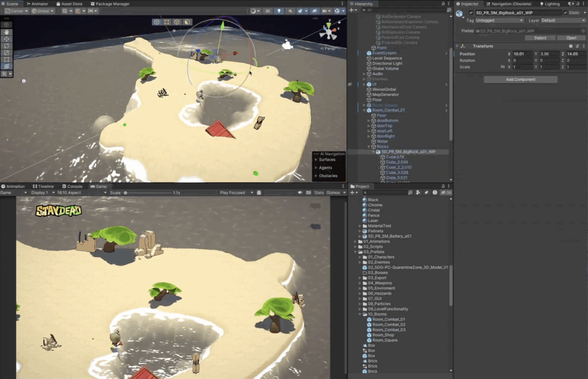
Task: Click the prefab Open button
Action: coord(571,38)
